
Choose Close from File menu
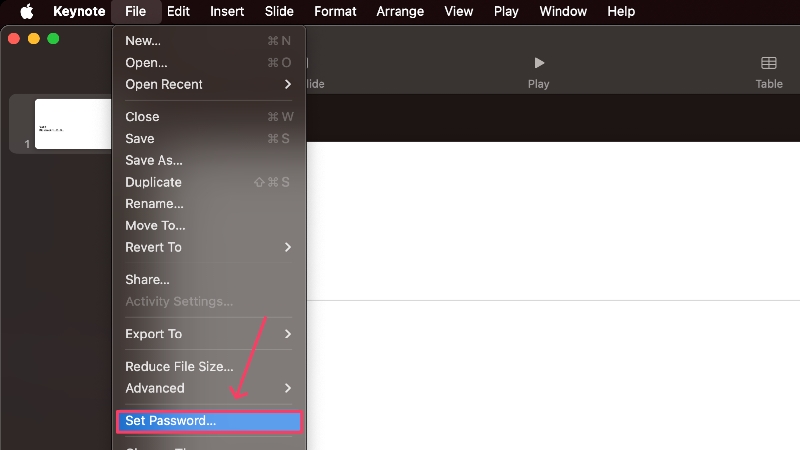(x=209, y=117)
